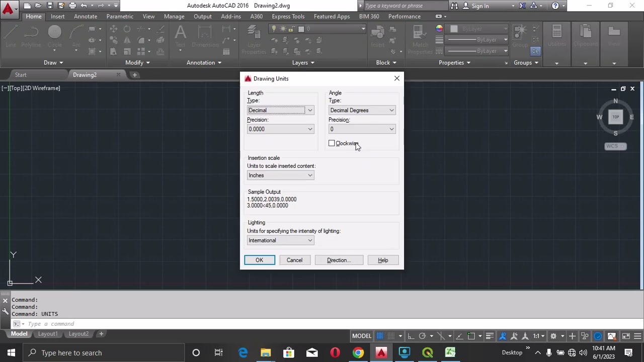Switch to the Start file tab
The width and height of the screenshot is (644, 362).
pos(21,75)
